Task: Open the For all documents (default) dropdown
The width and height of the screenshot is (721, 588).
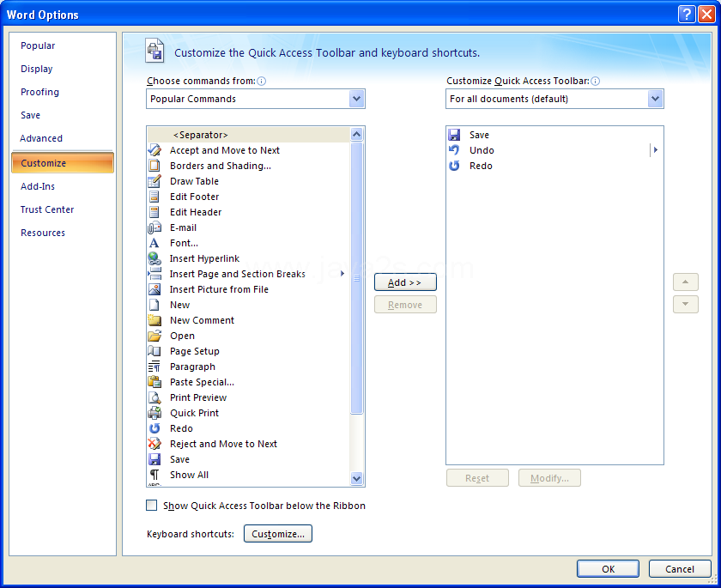Action: 655,99
